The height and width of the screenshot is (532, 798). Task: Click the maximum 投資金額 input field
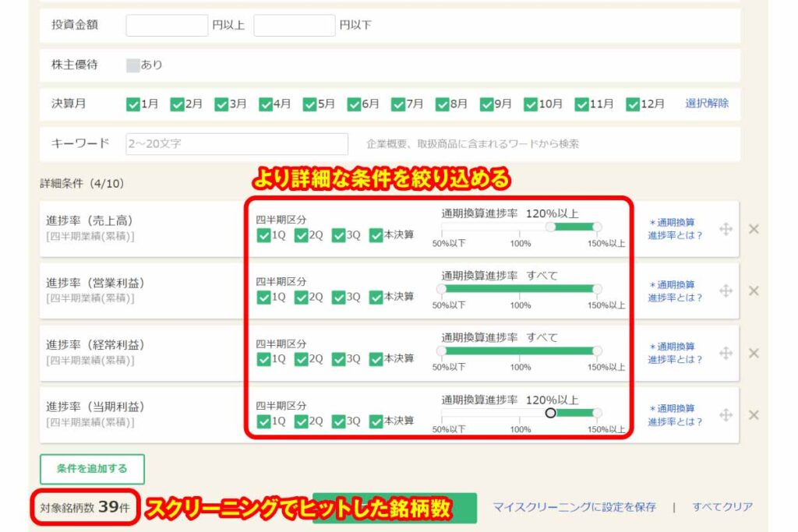click(294, 26)
